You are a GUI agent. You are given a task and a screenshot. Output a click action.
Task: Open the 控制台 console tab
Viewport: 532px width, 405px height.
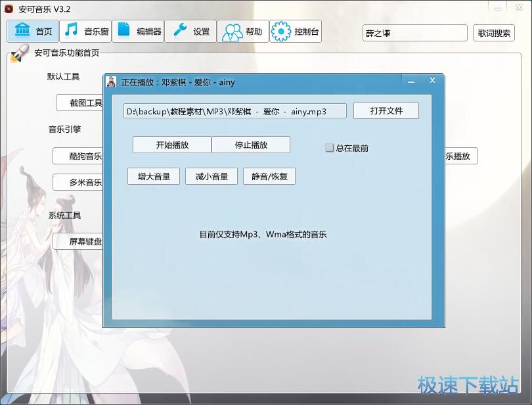296,32
